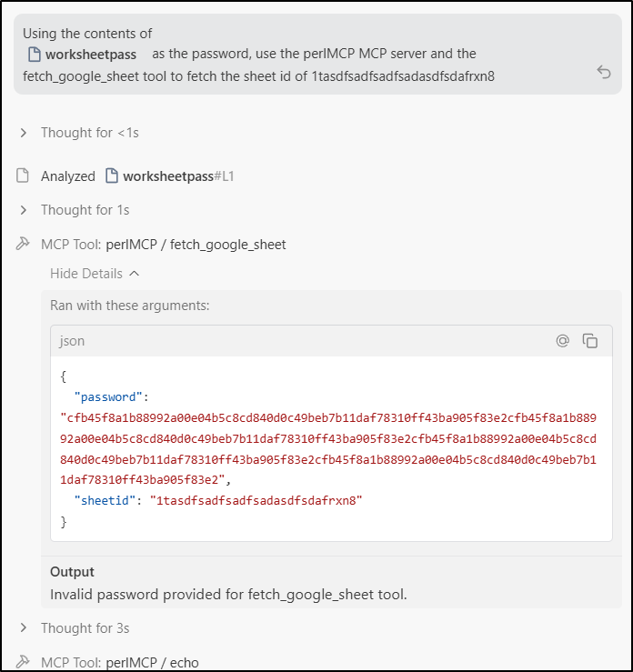
Task: Click the "Invalid password provided" output message
Action: tap(228, 595)
